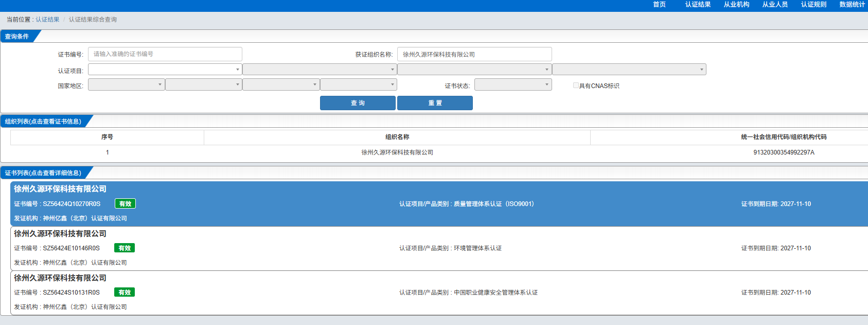Viewport: 868px width, 325px height.
Task: Click the 统一社会信用代码/组织机构代码 column header
Action: (x=784, y=137)
